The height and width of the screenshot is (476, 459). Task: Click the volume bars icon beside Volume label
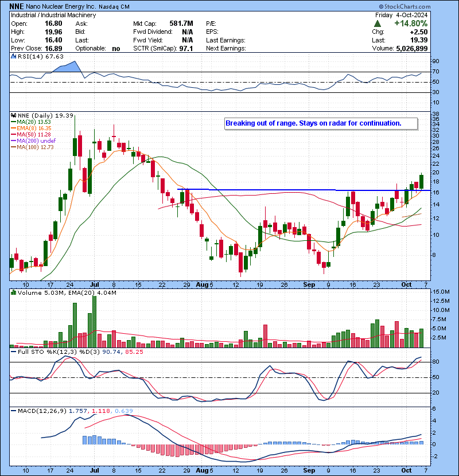click(14, 292)
